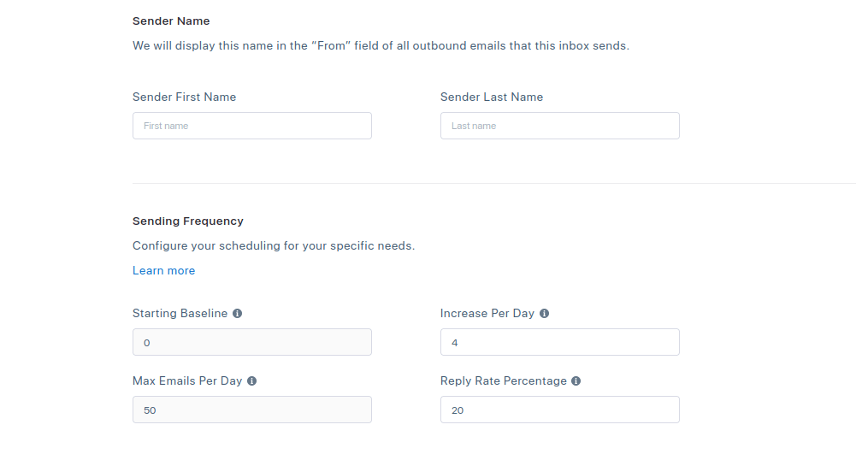
Task: Click the Starting Baseline label text
Action: tap(180, 314)
